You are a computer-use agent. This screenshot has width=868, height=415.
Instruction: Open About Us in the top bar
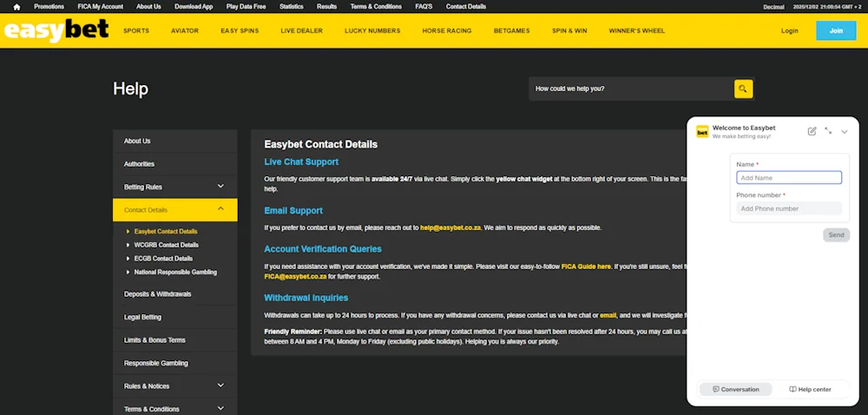pos(148,7)
